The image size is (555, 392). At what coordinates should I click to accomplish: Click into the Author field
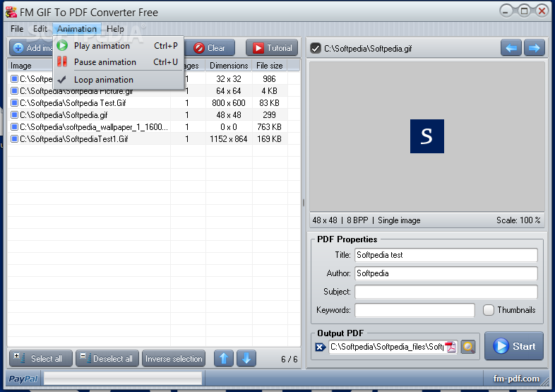pyautogui.click(x=446, y=273)
